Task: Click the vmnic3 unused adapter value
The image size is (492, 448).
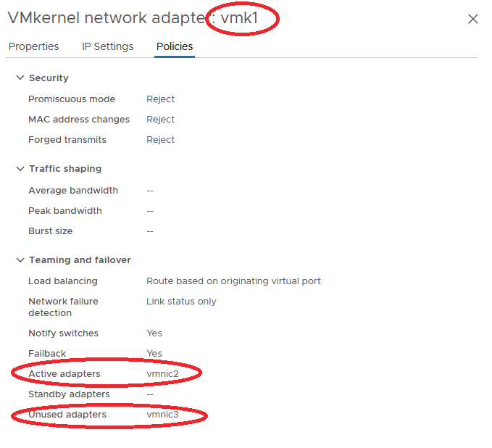Action: click(x=162, y=415)
